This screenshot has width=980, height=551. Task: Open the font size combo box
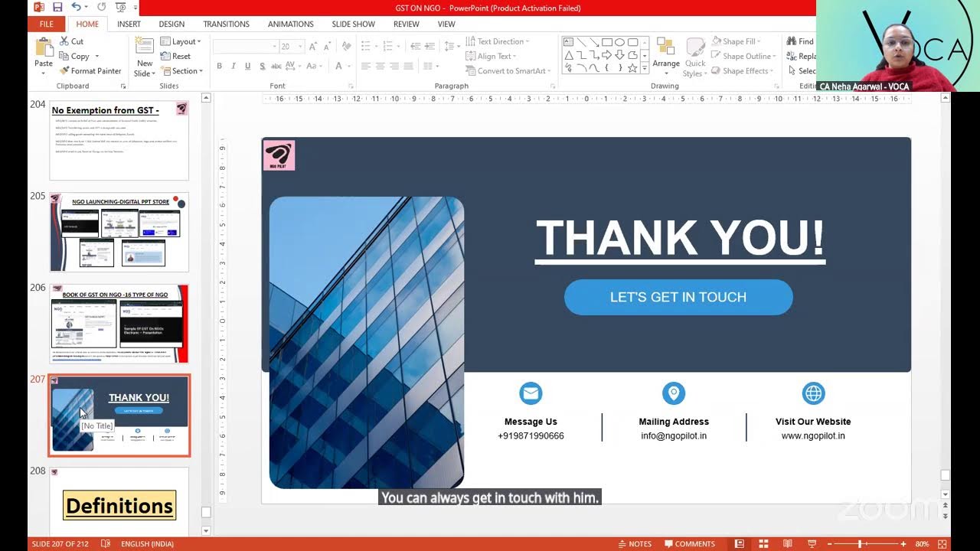point(291,47)
